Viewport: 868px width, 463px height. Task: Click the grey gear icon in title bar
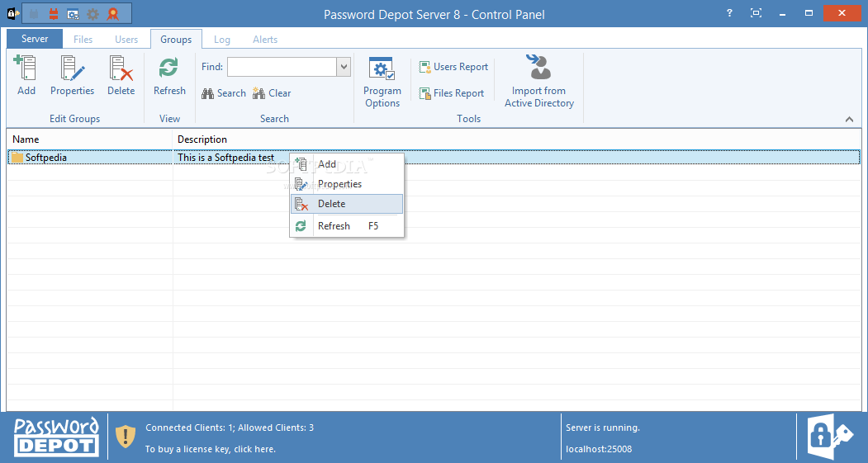point(93,14)
